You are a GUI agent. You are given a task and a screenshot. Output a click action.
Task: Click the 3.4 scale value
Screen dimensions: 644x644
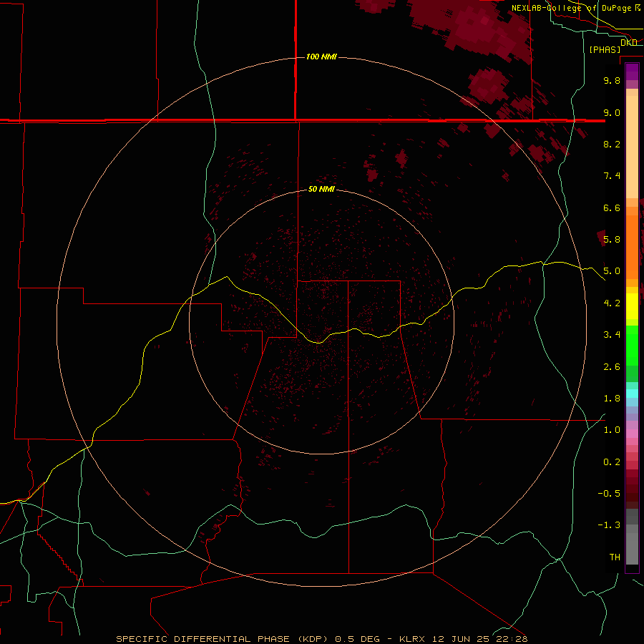click(612, 335)
